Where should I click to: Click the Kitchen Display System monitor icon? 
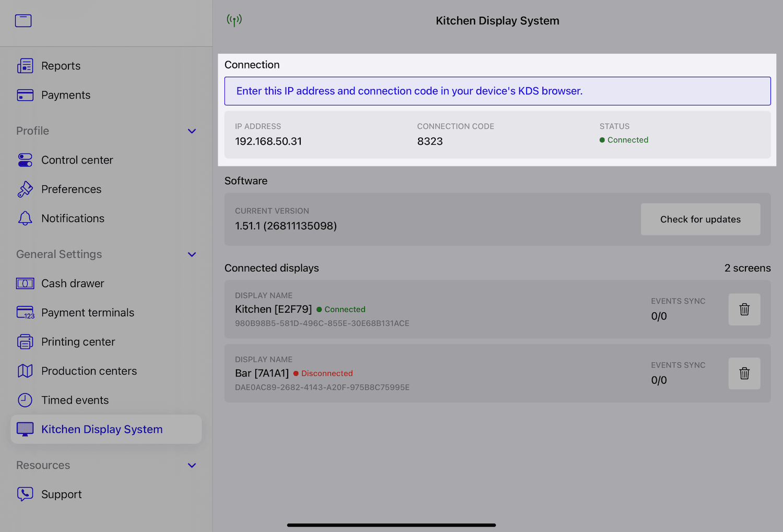coord(25,429)
